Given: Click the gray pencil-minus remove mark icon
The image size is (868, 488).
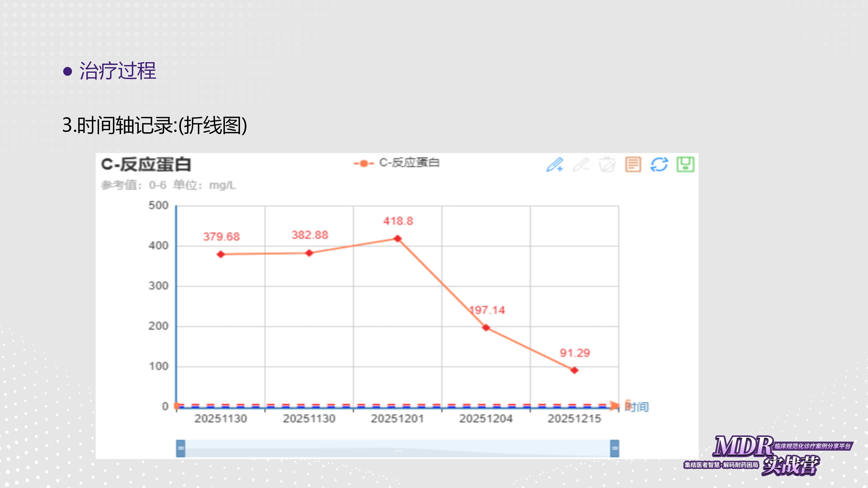Looking at the screenshot, I should pos(581,165).
